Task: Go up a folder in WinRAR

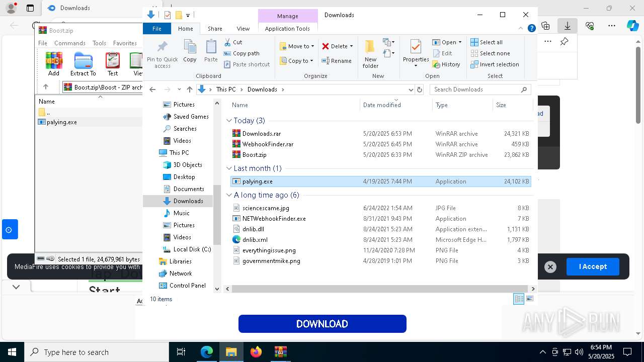Action: pos(46,87)
